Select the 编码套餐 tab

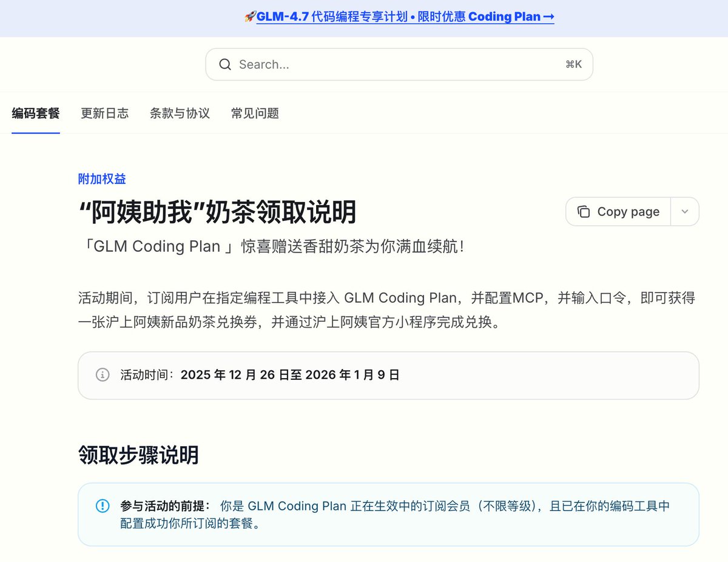36,113
